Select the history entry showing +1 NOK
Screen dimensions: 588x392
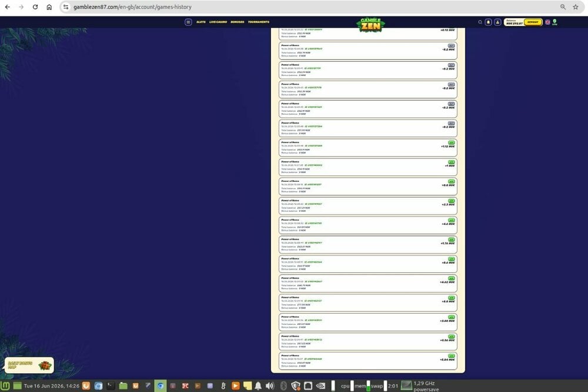click(x=368, y=168)
